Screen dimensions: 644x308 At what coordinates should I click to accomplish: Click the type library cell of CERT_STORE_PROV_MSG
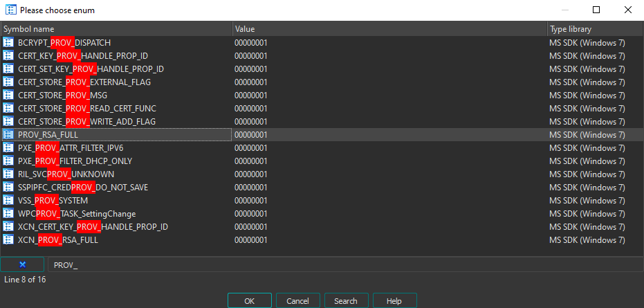tap(587, 95)
